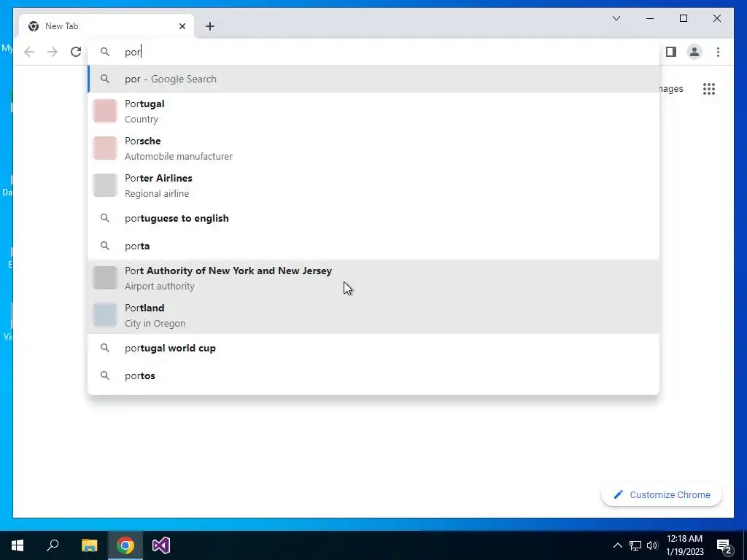The image size is (747, 560).
Task: Choose the Porter Airlines suggestion
Action: click(x=374, y=185)
